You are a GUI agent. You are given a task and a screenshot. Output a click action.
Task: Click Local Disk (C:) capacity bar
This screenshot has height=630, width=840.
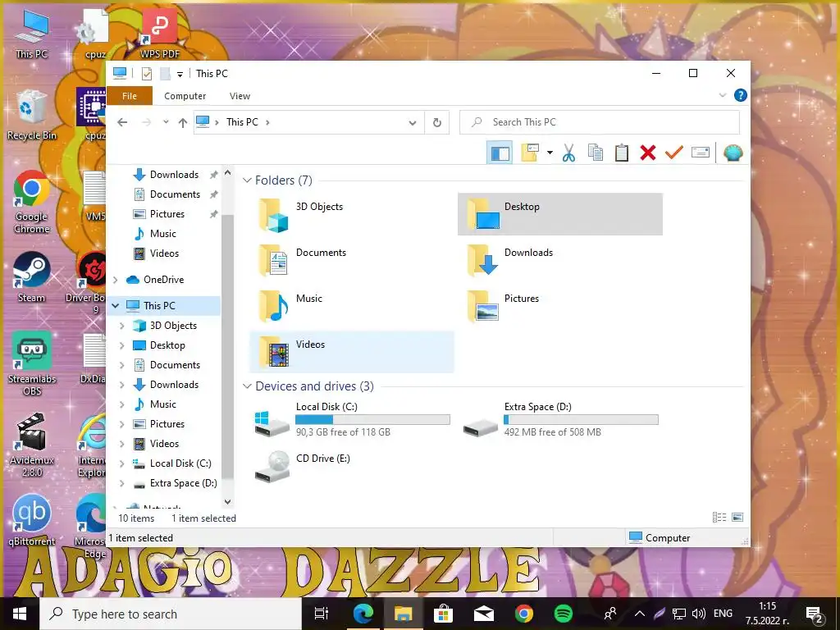pyautogui.click(x=373, y=420)
